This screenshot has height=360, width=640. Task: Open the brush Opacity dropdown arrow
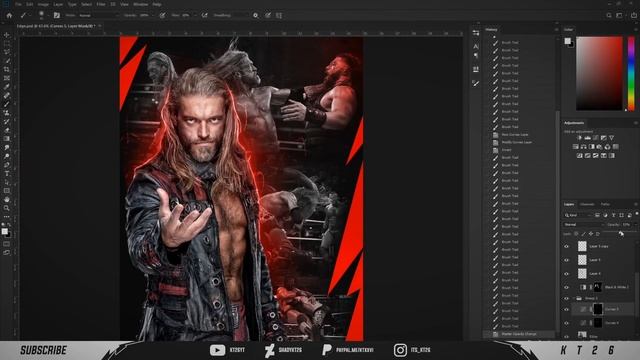point(153,16)
